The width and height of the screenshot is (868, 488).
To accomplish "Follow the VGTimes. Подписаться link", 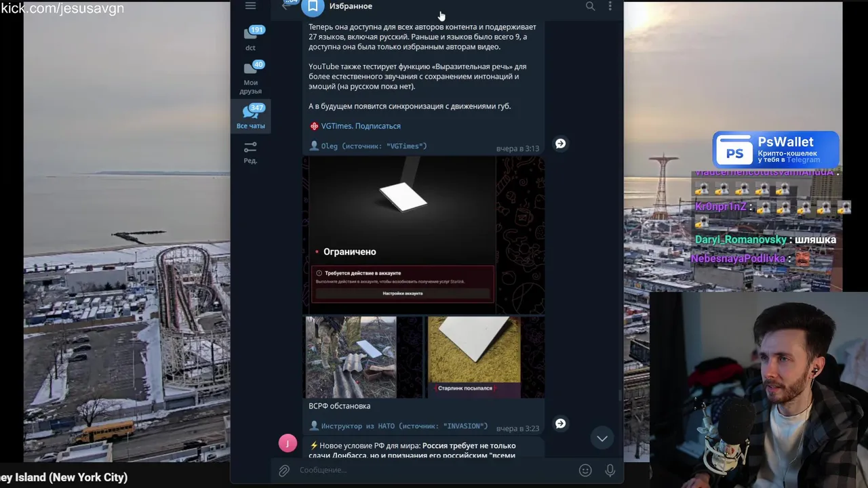I will coord(361,126).
